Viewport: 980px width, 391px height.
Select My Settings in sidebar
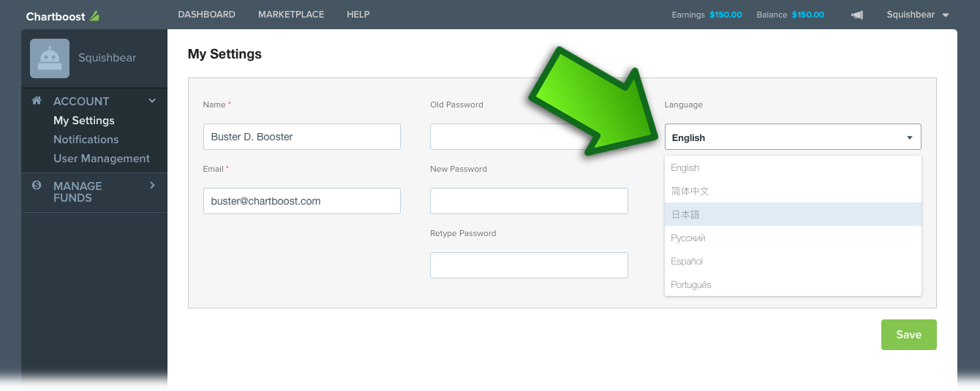pos(84,121)
